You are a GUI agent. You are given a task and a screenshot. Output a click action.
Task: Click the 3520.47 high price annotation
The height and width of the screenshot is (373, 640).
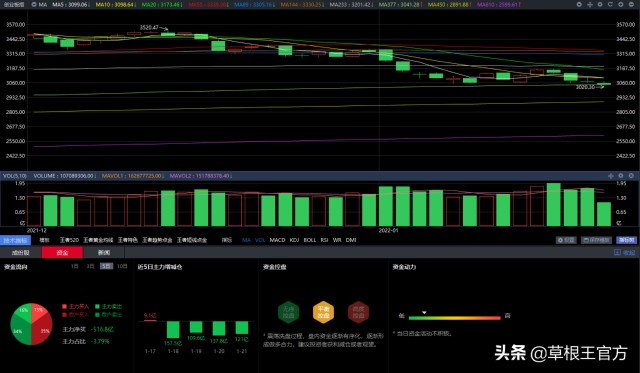click(149, 27)
